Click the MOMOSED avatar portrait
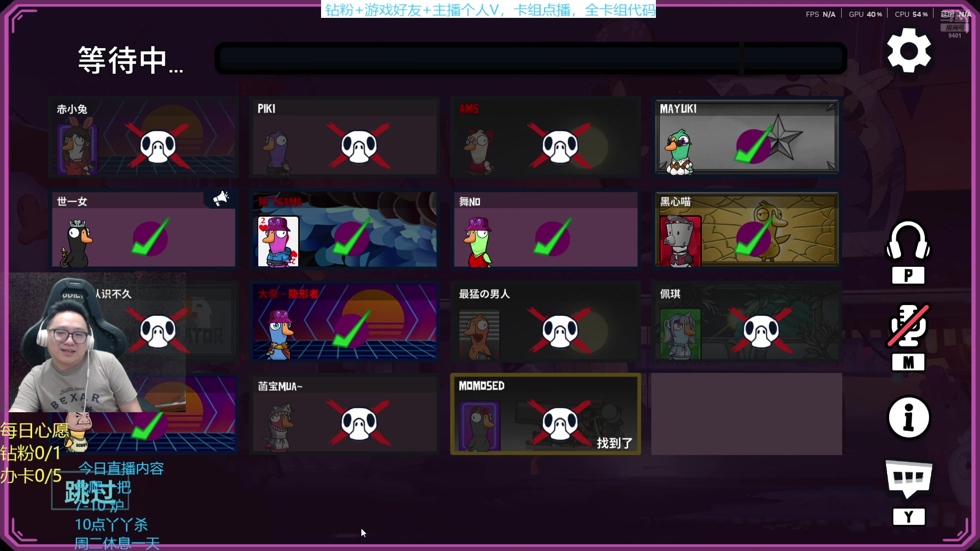 point(479,426)
